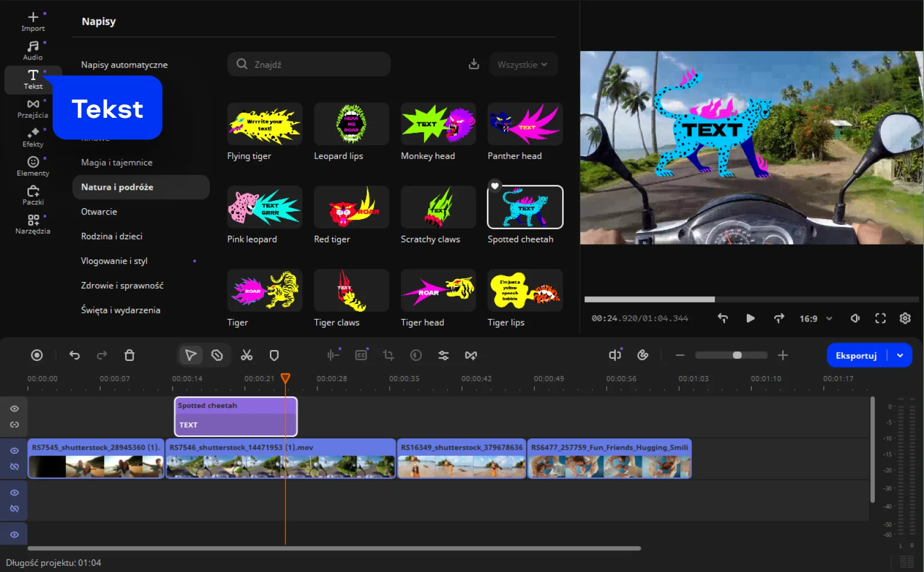
Task: Favorite the Spotted cheetah title with heart
Action: [495, 186]
